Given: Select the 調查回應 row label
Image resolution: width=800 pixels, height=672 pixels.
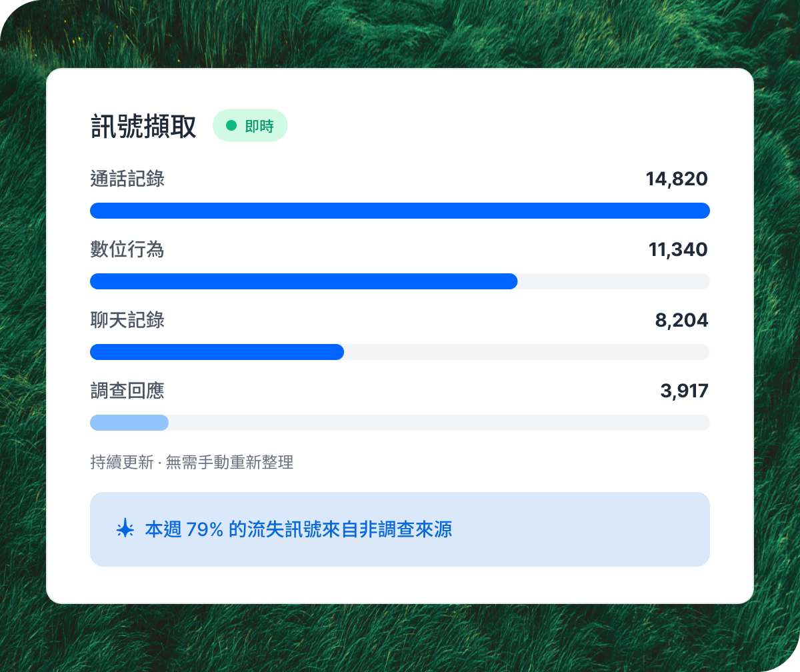Looking at the screenshot, I should pos(127,391).
